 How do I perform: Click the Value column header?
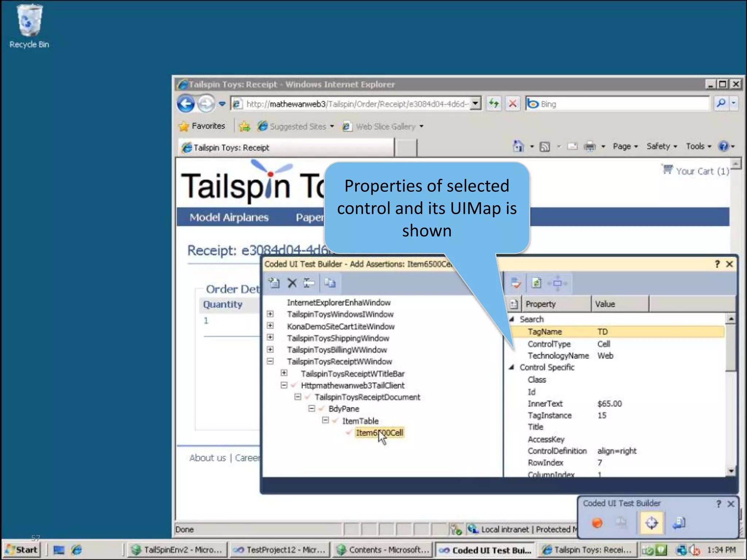620,304
